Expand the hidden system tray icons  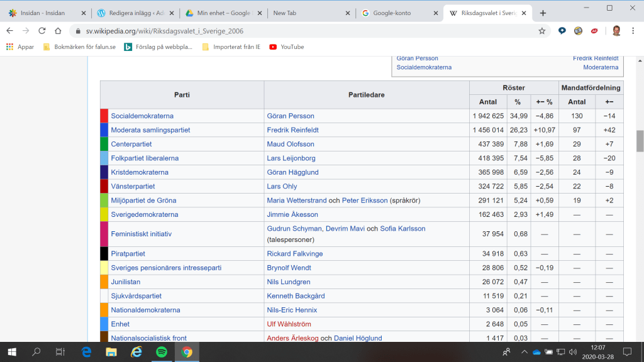pos(525,351)
